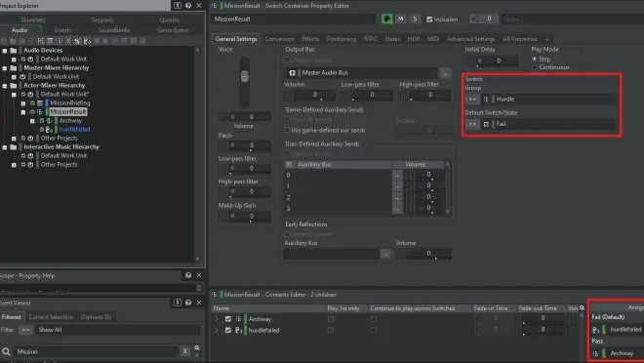Clear the Mission search with X button
644x363 pixels.
click(x=184, y=351)
